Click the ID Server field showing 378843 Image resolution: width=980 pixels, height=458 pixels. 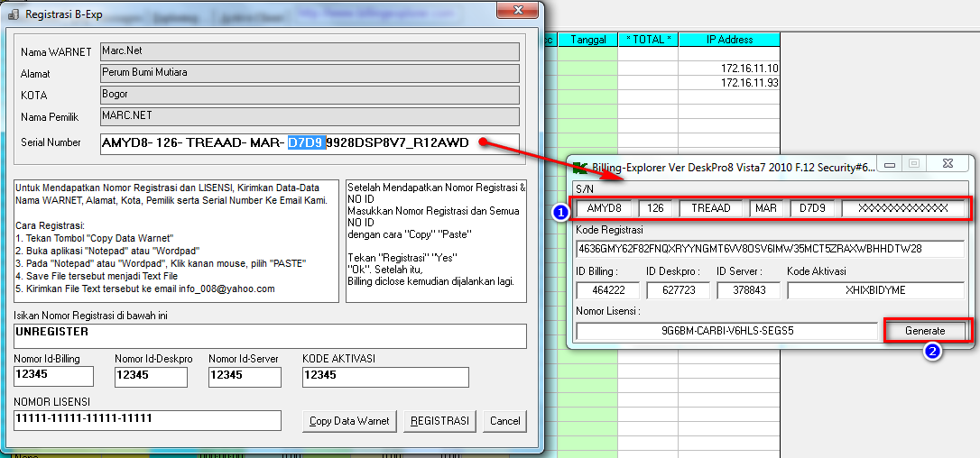[x=749, y=290]
